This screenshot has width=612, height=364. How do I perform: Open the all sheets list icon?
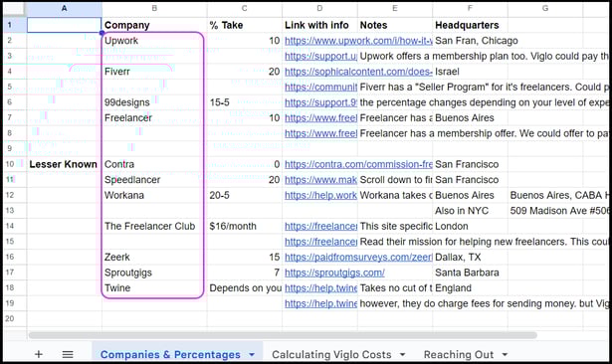tap(68, 354)
